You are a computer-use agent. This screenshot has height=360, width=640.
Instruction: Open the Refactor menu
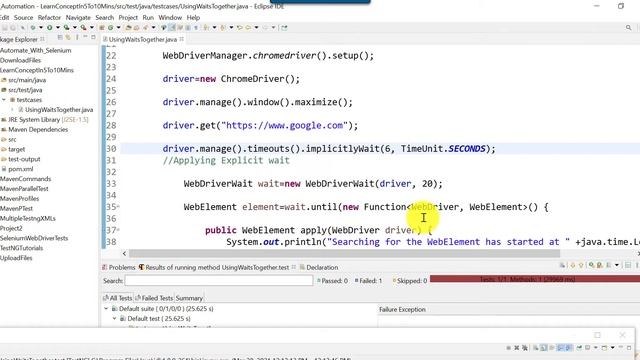click(49, 18)
